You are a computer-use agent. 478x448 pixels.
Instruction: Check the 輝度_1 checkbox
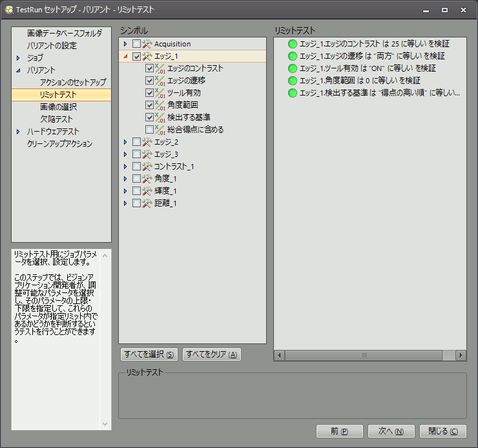[136, 191]
